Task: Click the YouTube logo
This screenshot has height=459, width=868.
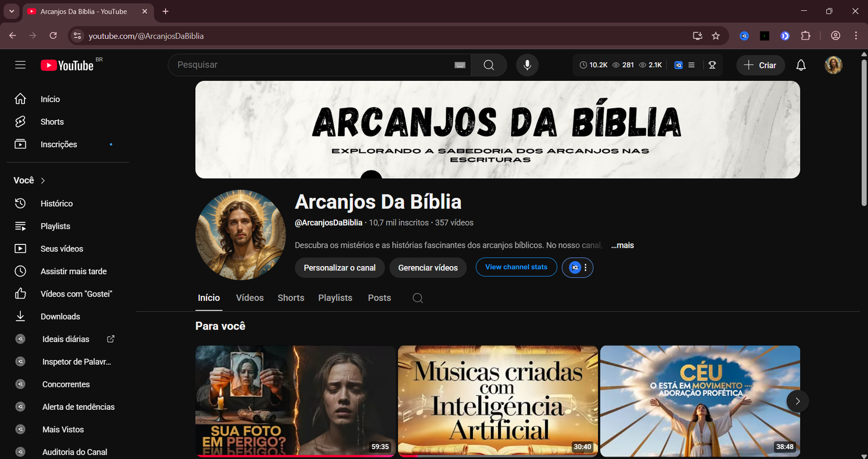Action: tap(67, 65)
